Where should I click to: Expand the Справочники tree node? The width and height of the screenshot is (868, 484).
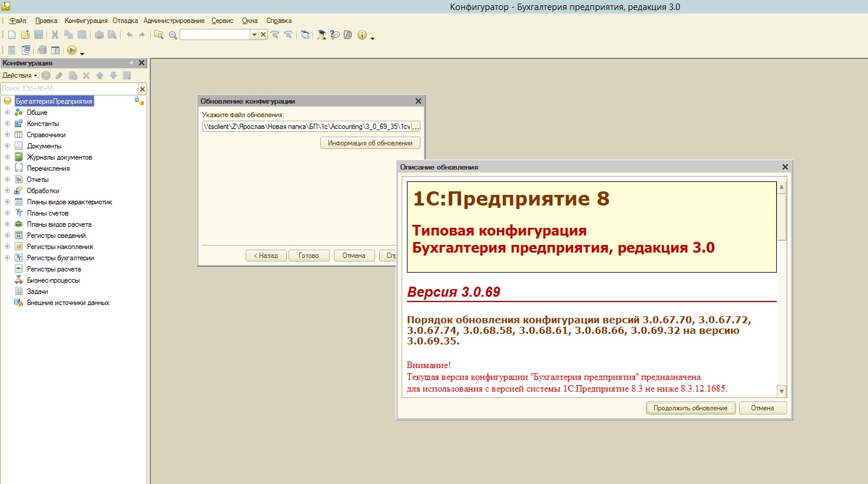7,135
